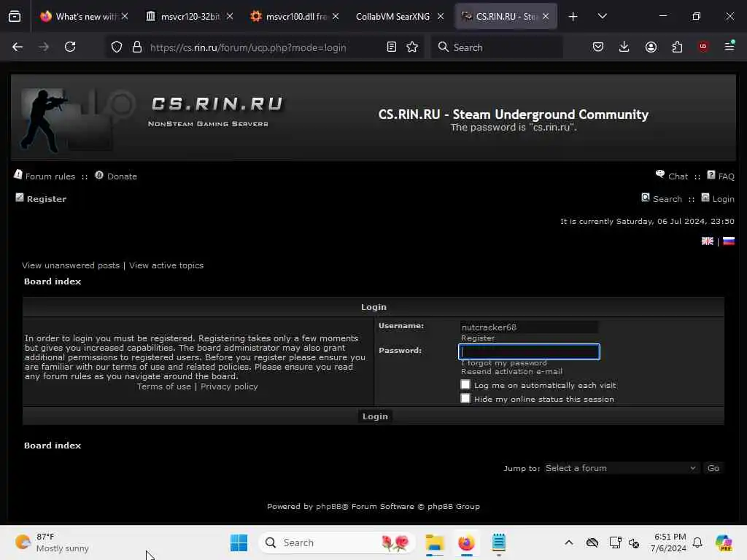Image resolution: width=747 pixels, height=560 pixels.
Task: Click the Firefox toolbar Search box
Action: pyautogui.click(x=497, y=47)
